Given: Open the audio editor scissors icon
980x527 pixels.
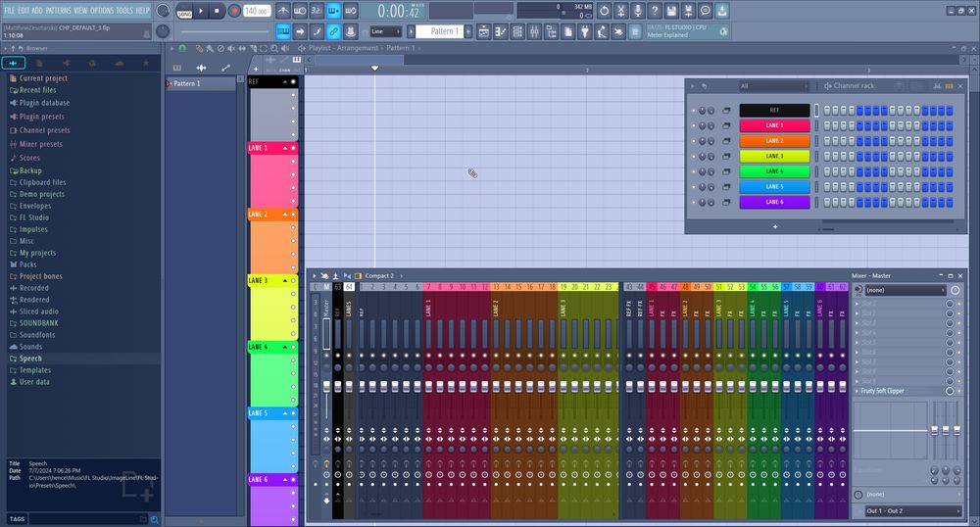Looking at the screenshot, I should pyautogui.click(x=620, y=11).
